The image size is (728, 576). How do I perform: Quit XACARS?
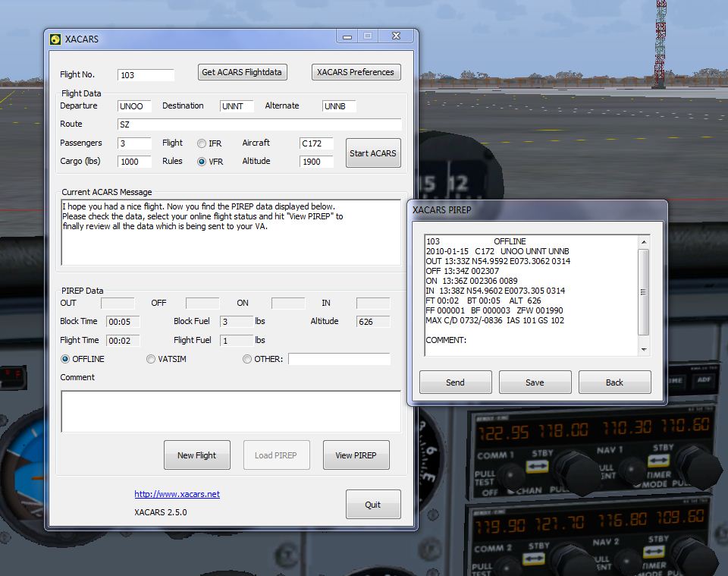pyautogui.click(x=373, y=505)
